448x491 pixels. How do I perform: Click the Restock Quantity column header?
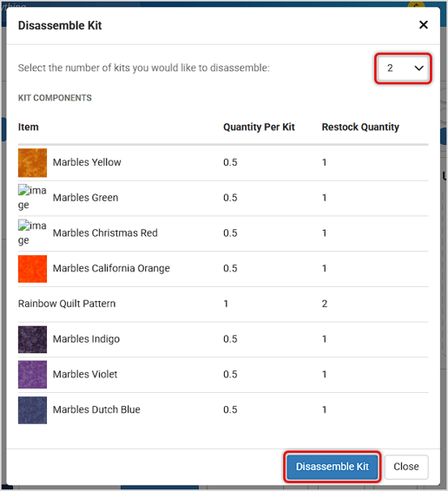360,127
